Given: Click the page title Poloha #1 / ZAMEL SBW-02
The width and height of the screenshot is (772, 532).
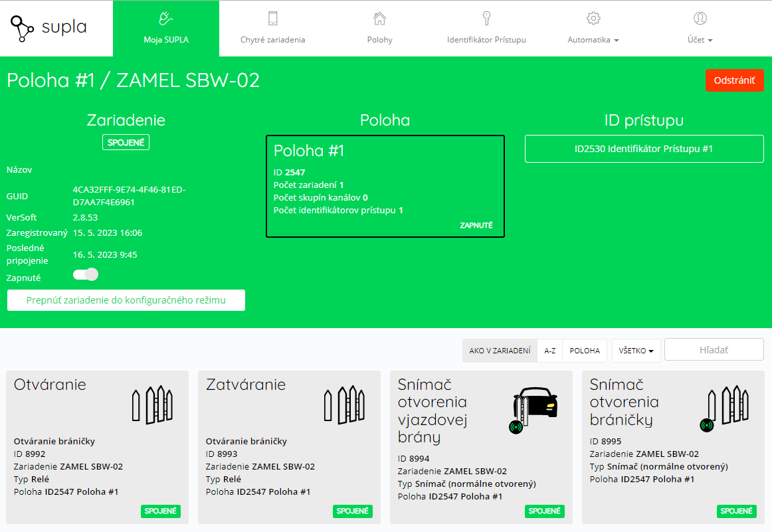Looking at the screenshot, I should click(x=133, y=80).
